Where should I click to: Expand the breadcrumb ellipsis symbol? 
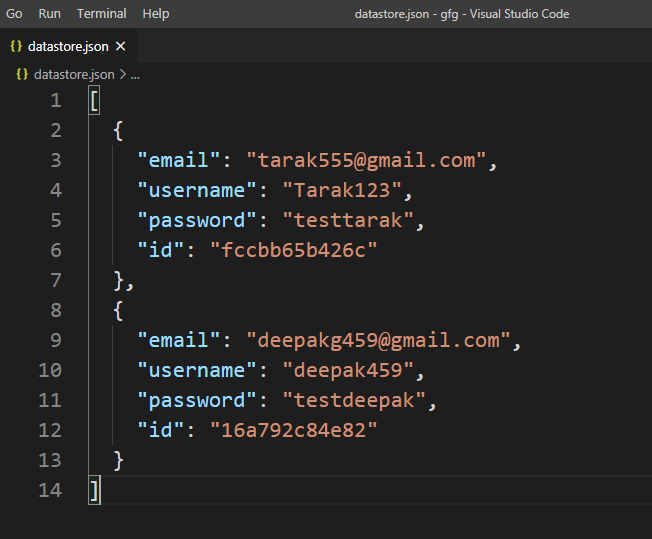click(x=135, y=74)
